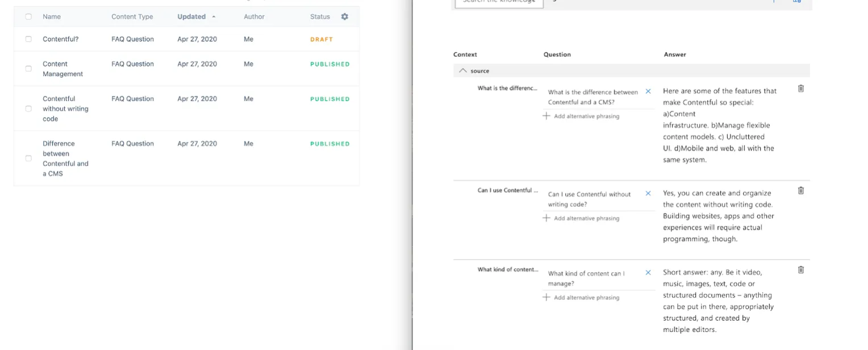Click the Name column header

52,16
